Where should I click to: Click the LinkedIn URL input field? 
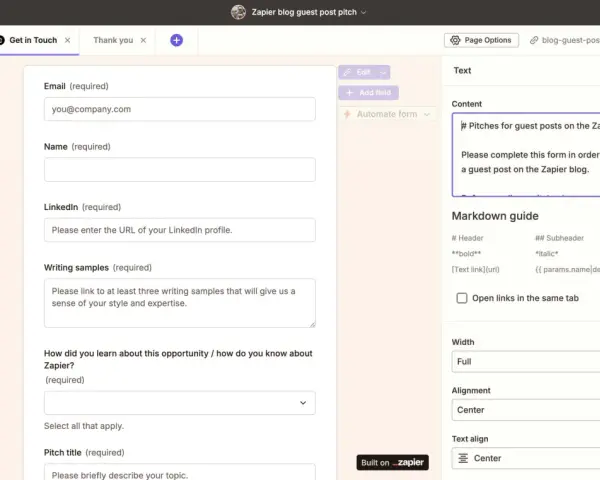click(x=180, y=230)
